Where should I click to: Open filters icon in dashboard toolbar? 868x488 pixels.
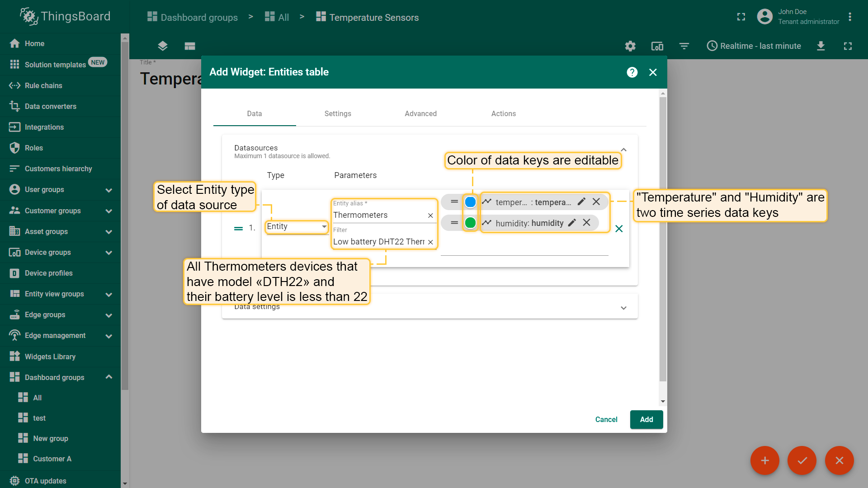pyautogui.click(x=684, y=46)
